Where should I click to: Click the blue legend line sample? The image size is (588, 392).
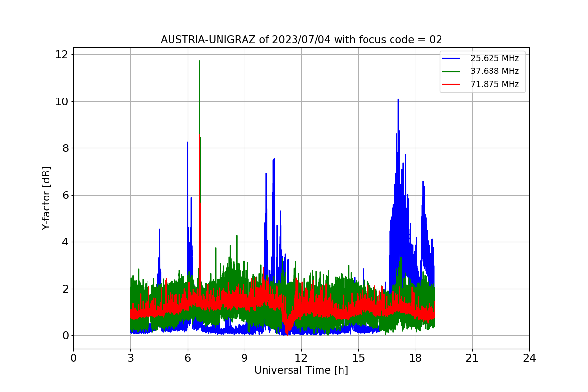[x=452, y=58]
